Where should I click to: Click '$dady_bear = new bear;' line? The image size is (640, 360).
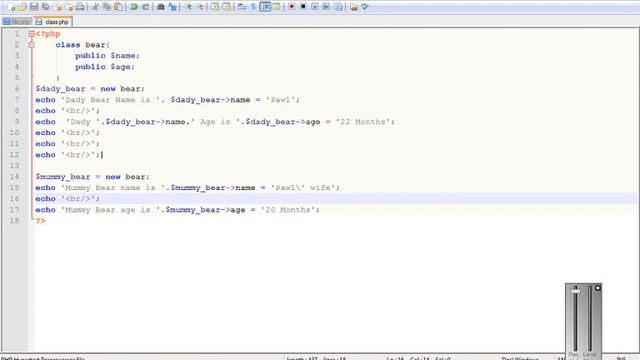(90, 89)
